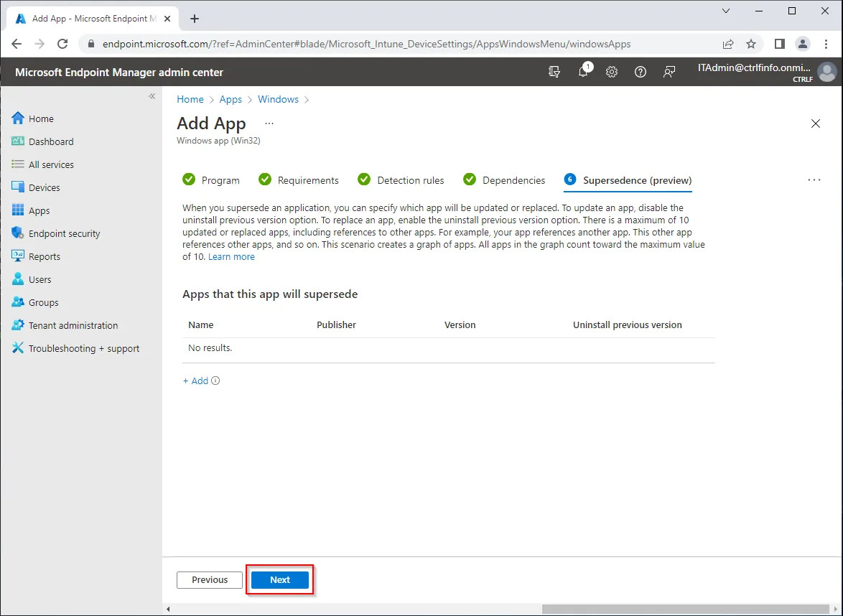
Task: Click the horizontal scrollbar thumb
Action: pos(686,609)
